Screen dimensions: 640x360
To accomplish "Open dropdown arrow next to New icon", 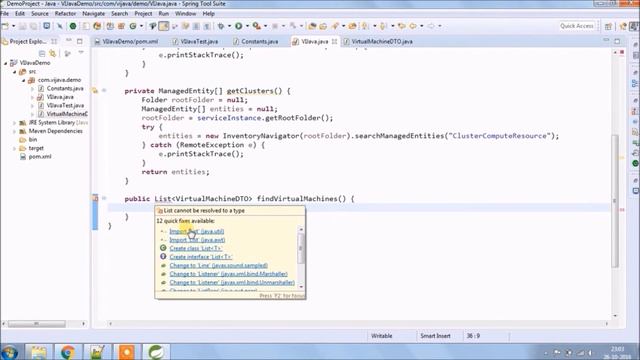I will [13, 26].
